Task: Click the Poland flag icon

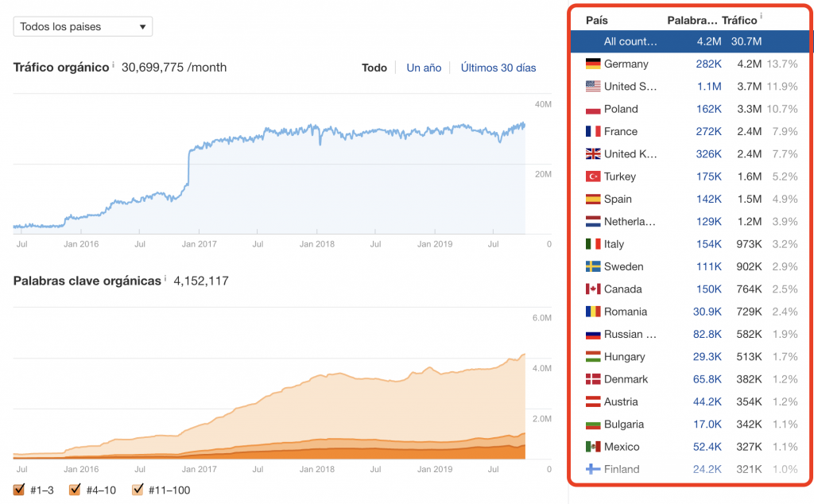Action: point(592,109)
